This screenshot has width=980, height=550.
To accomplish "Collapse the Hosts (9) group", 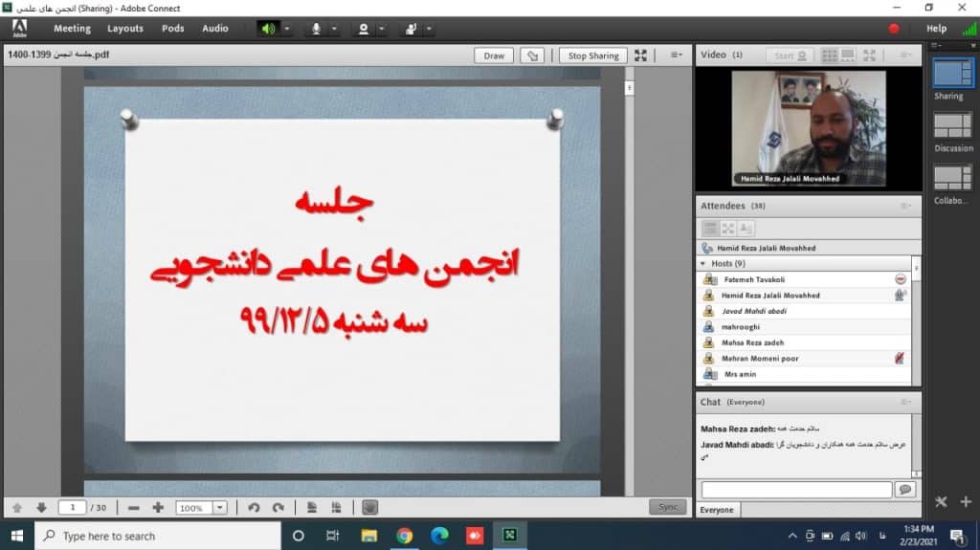I will point(703,264).
